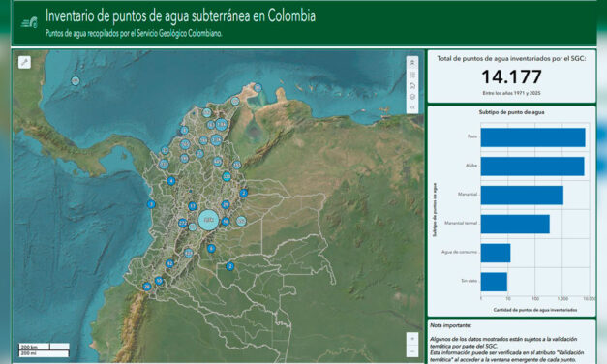
Task: Click the 'Pozo' axis label
Action: [x=472, y=136]
